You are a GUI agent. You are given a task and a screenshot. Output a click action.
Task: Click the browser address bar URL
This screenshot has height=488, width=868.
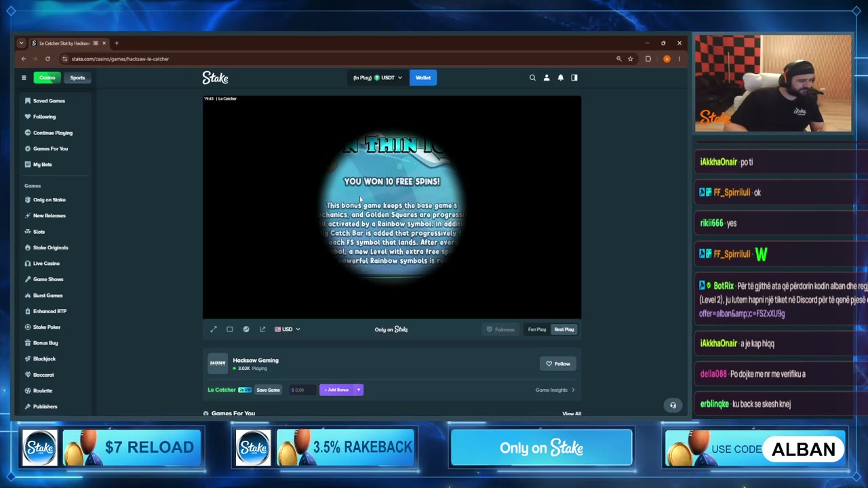tap(120, 59)
